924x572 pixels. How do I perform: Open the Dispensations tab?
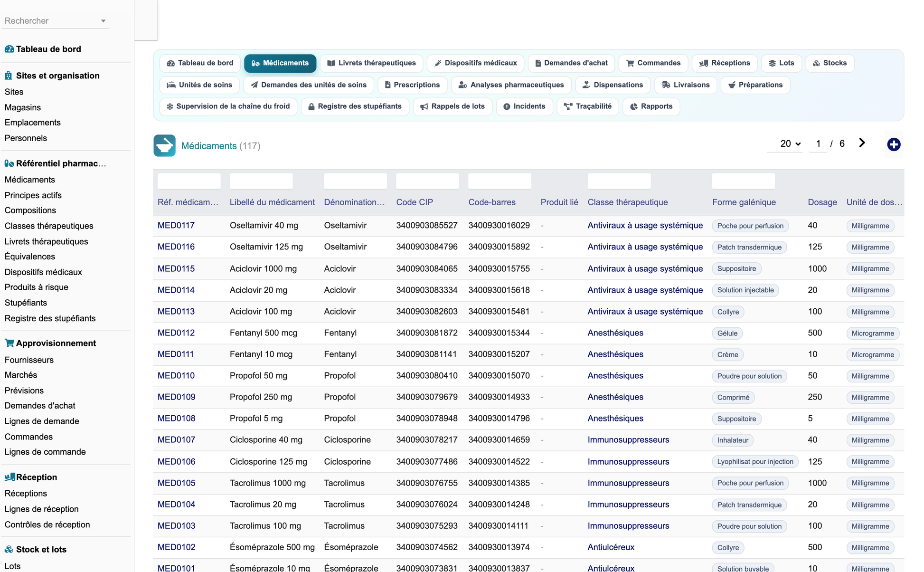click(x=613, y=85)
